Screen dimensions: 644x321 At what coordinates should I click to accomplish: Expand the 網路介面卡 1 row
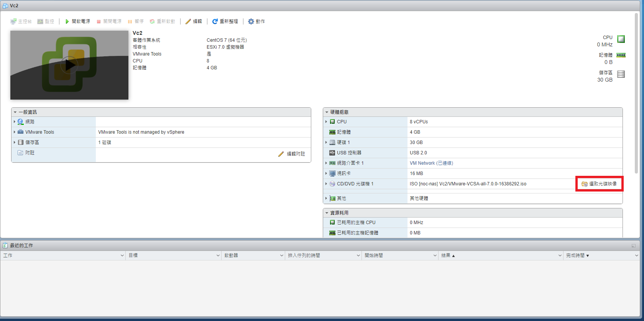(326, 163)
